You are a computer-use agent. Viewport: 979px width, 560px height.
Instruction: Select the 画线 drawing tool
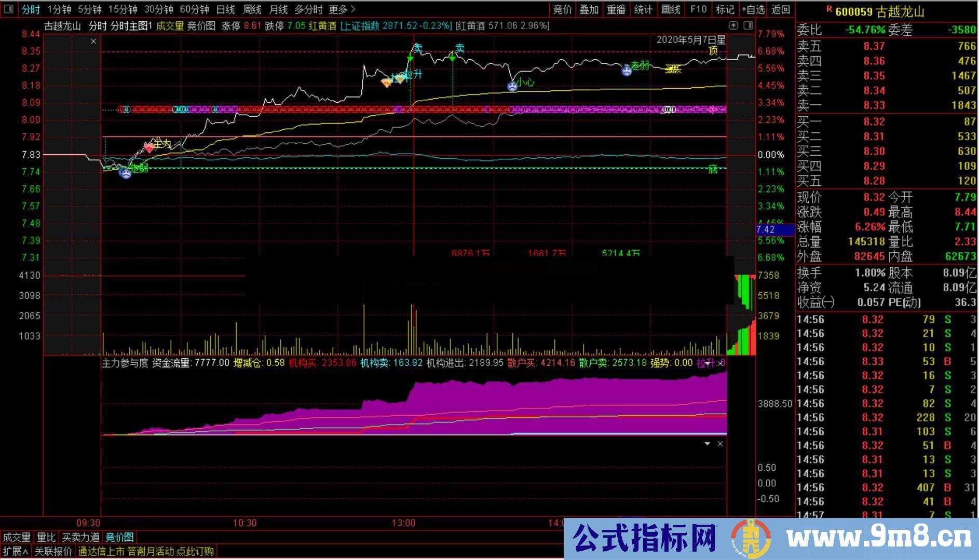(x=671, y=9)
